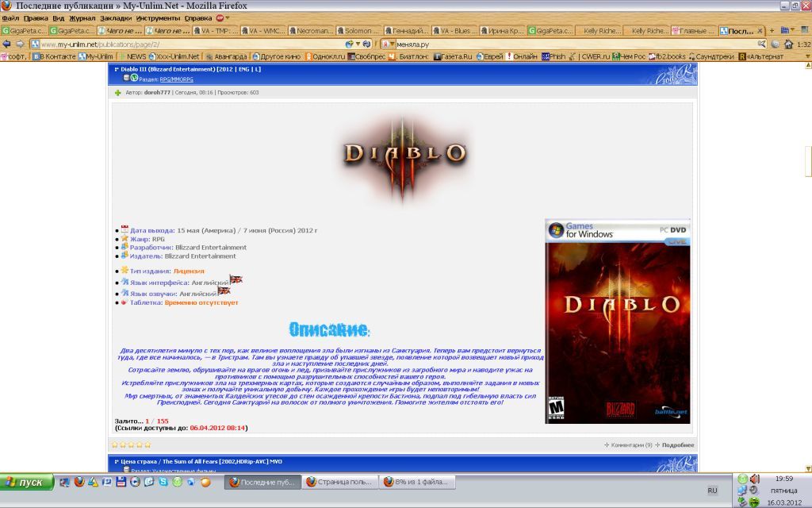Open the ABP icon's dropdown arrow
The image size is (812, 508).
(227, 17)
